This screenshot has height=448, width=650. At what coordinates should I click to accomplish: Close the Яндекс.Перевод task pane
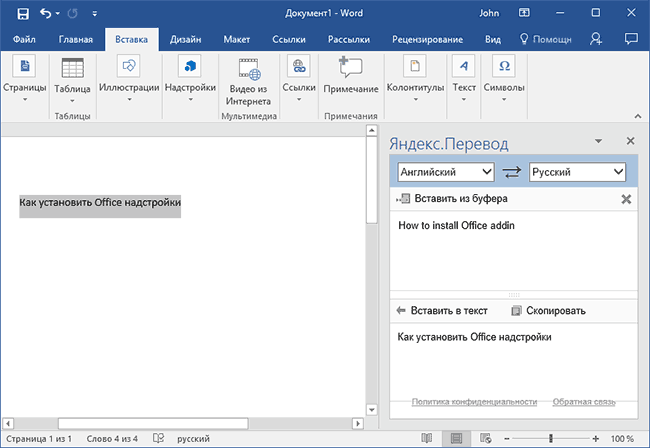point(630,141)
